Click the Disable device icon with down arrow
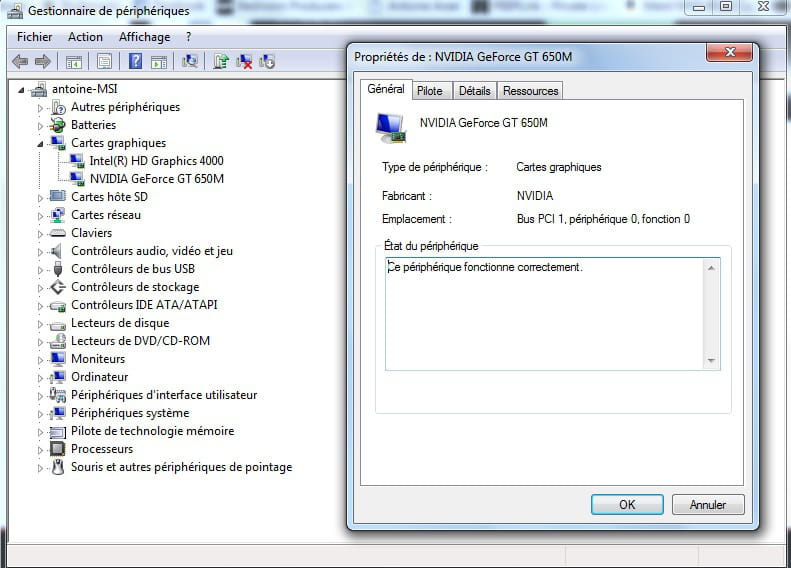Image resolution: width=791 pixels, height=568 pixels. pyautogui.click(x=266, y=62)
